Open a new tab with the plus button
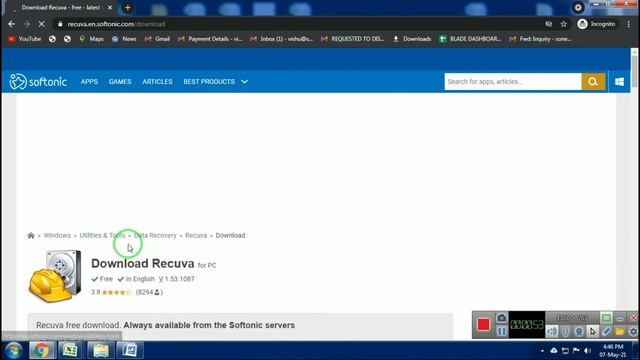The image size is (640, 360). (x=128, y=7)
